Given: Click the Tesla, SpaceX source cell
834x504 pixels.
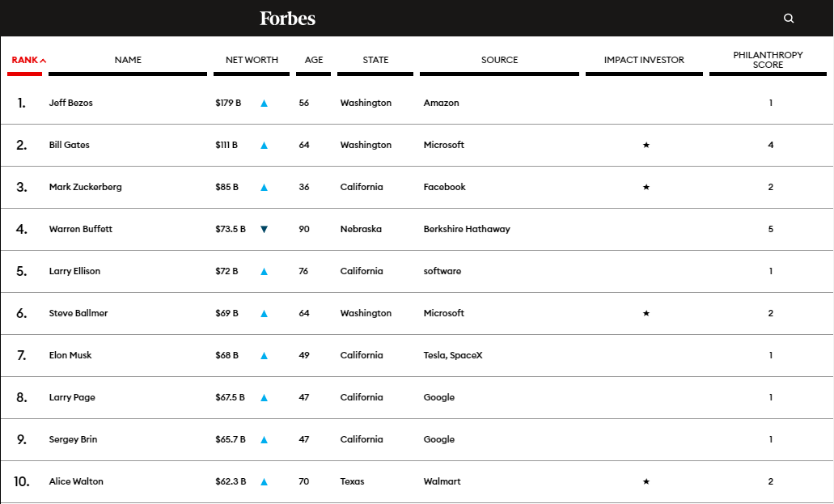Looking at the screenshot, I should click(x=453, y=355).
